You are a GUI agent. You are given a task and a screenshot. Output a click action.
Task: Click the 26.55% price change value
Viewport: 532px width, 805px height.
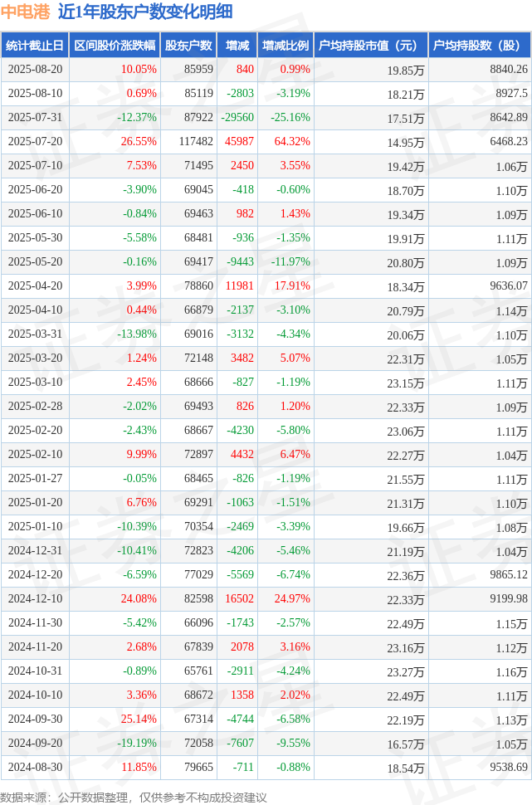coord(139,141)
